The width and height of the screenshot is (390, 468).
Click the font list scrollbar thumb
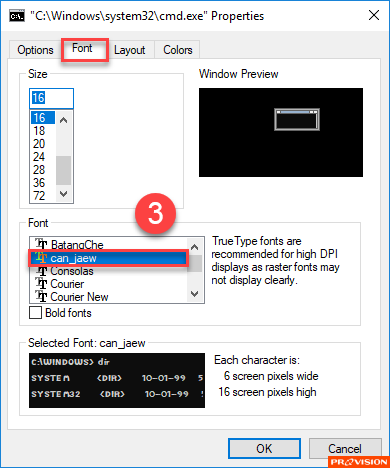point(195,264)
